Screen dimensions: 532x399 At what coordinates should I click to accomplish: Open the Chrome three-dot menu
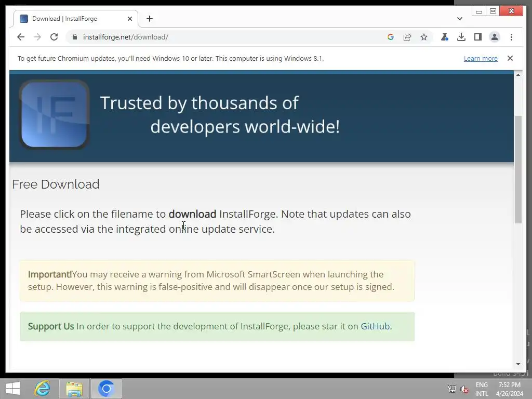[511, 37]
